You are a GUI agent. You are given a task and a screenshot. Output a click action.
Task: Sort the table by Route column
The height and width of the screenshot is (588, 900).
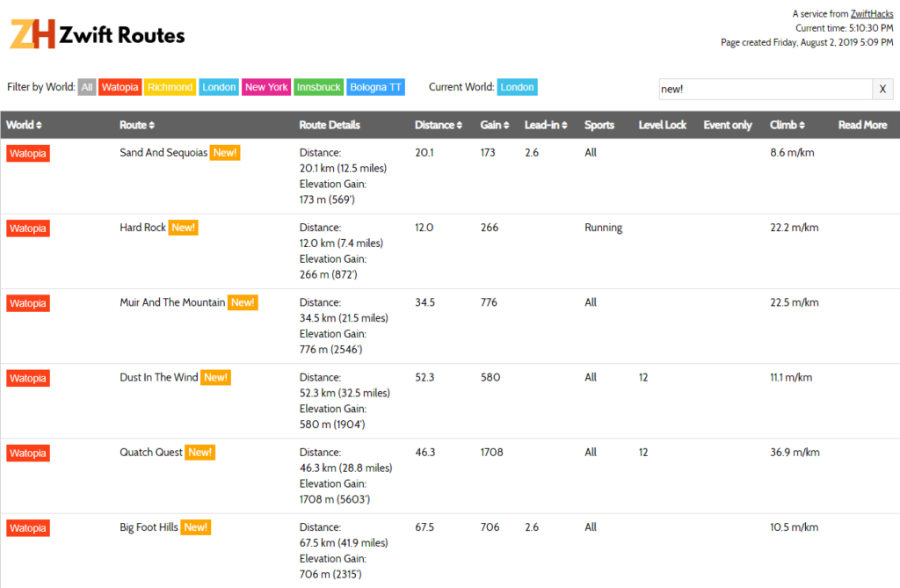137,125
